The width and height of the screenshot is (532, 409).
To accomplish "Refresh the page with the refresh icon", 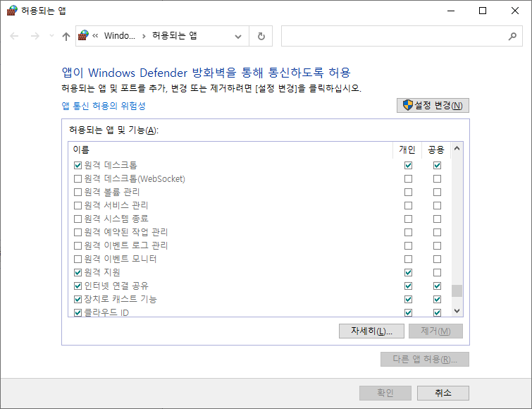I will pos(261,36).
